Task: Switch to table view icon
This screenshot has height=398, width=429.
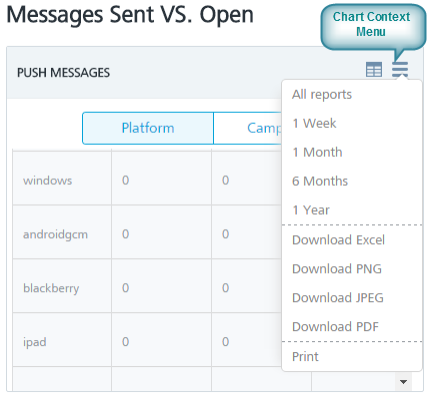Action: coord(374,70)
